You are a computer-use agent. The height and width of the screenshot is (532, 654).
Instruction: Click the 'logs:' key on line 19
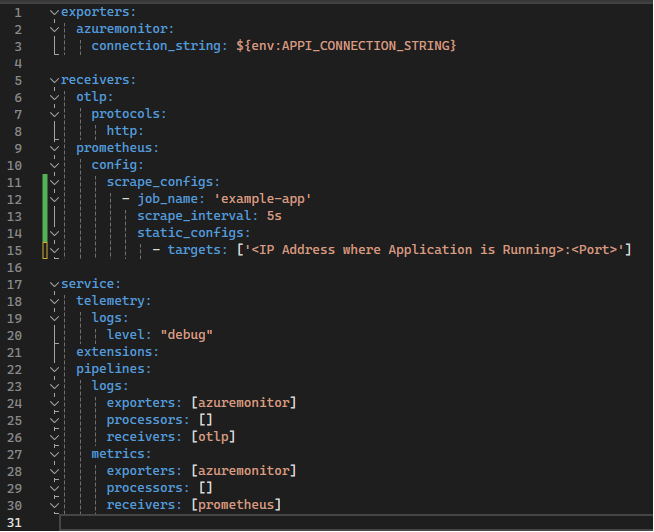(x=110, y=318)
